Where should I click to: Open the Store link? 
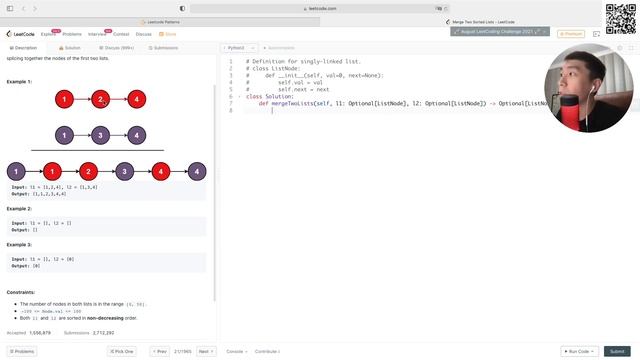(x=167, y=34)
